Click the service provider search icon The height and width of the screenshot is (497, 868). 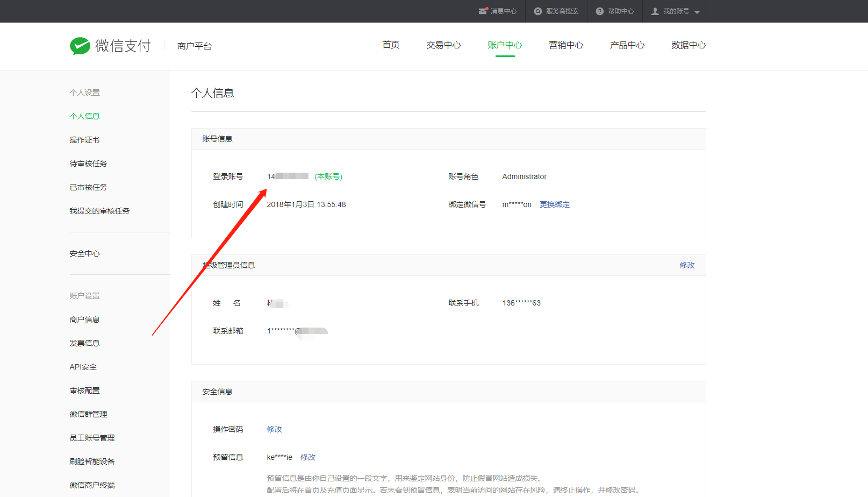pyautogui.click(x=538, y=11)
